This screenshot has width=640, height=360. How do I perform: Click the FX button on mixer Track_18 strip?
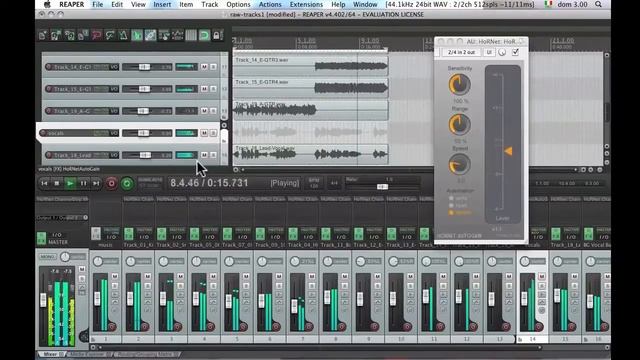pyautogui.click(x=556, y=234)
